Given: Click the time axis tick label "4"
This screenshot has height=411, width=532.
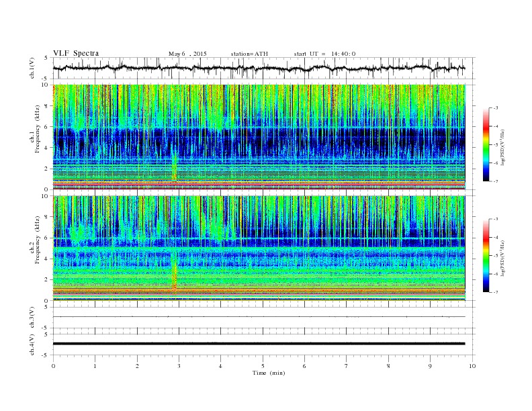Looking at the screenshot, I should (x=220, y=366).
